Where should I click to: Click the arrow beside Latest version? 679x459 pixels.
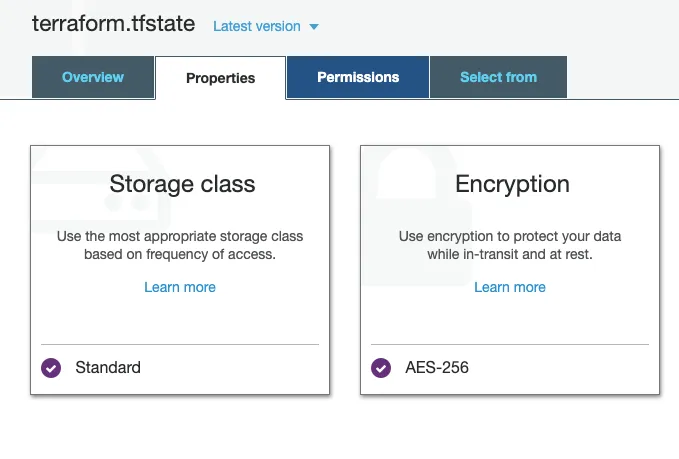click(314, 27)
